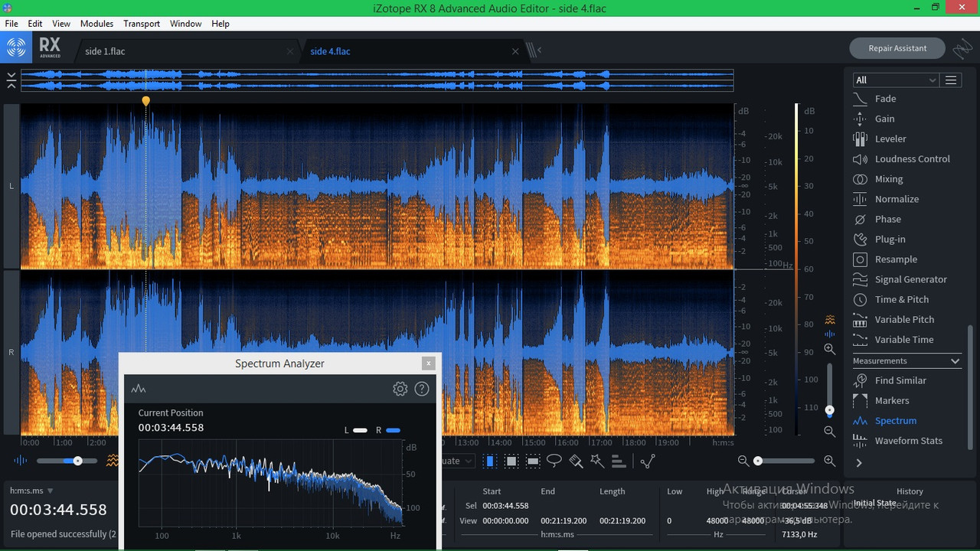
Task: Collapse the waveform overview
Action: pos(11,80)
